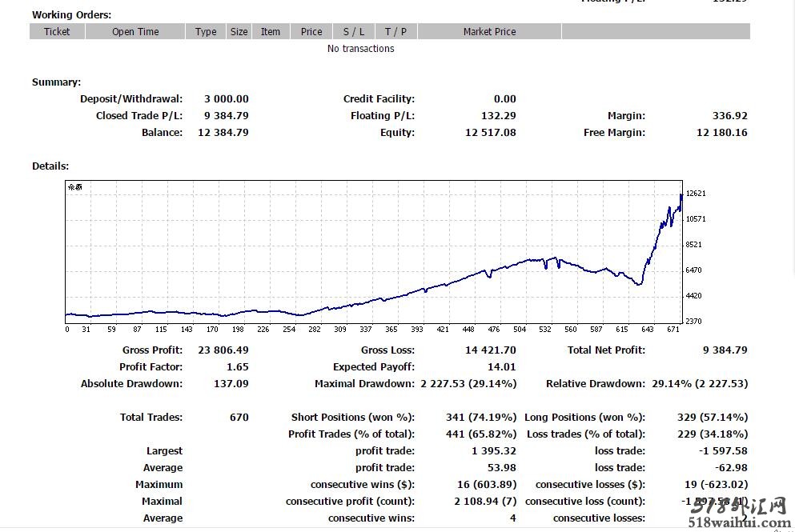Image resolution: width=795 pixels, height=532 pixels.
Task: Select the Maximal Drawdown value
Action: tap(468, 383)
